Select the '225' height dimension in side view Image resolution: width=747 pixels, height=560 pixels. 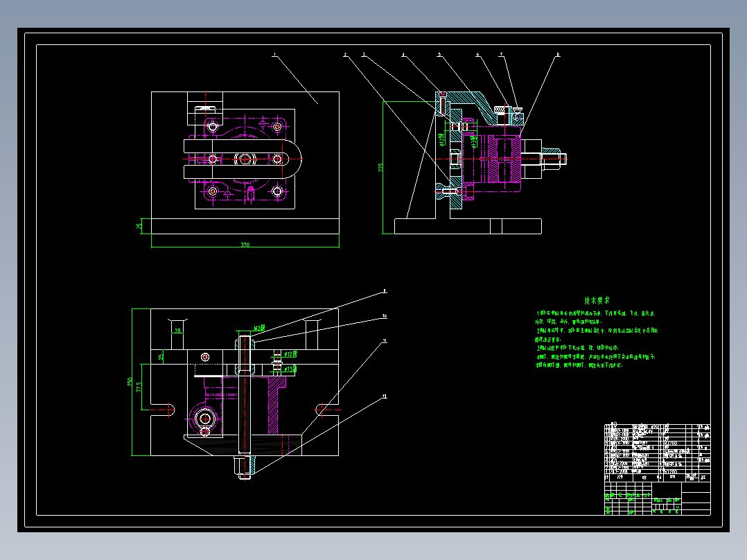coord(380,167)
